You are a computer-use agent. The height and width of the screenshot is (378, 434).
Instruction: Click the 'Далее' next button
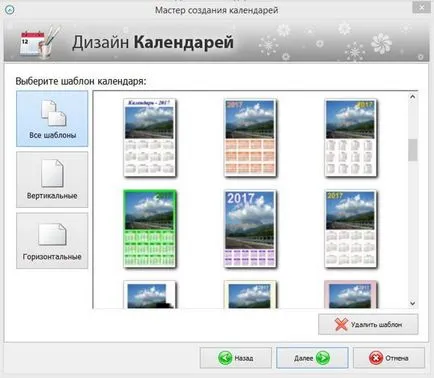pos(312,358)
